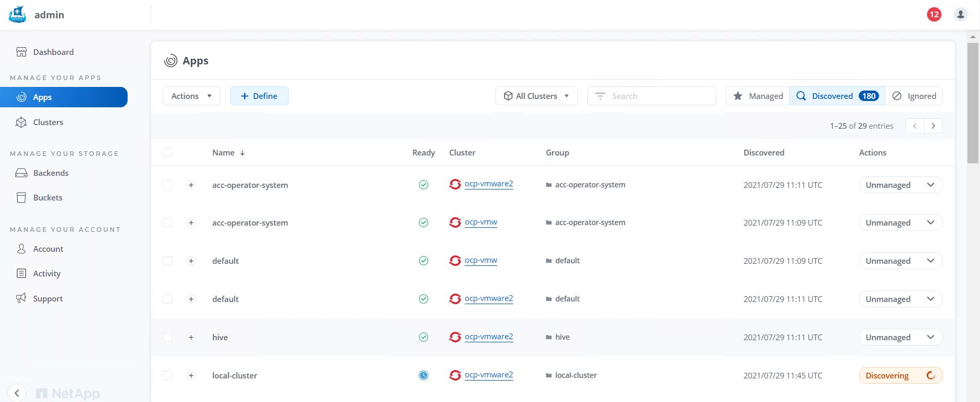
Task: Open ocp-vmw link in acc-operator-system row
Action: [481, 222]
